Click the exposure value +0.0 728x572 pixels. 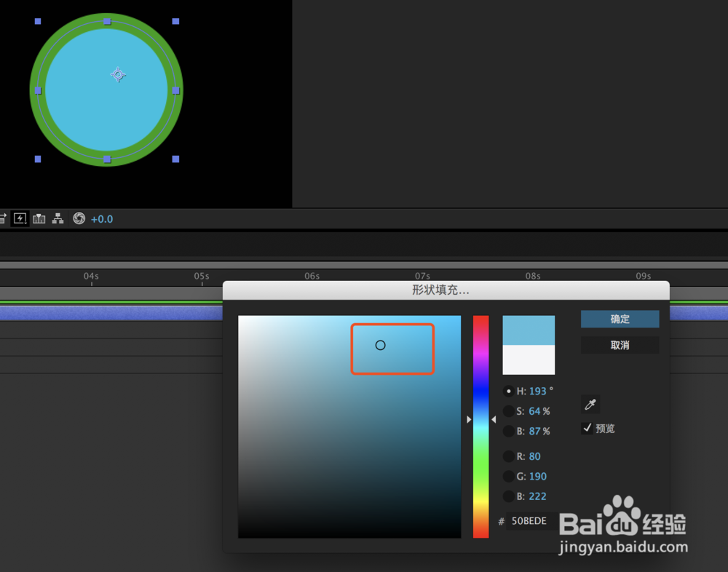[x=102, y=219]
